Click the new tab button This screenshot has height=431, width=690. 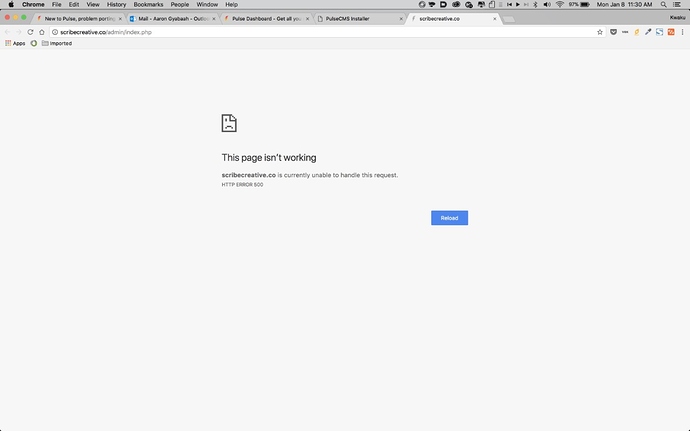(510, 19)
